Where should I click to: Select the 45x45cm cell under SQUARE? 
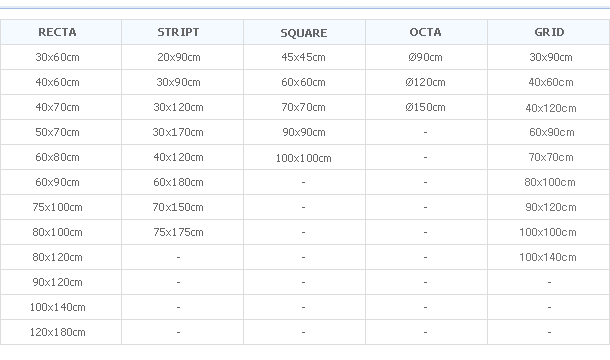tap(304, 57)
